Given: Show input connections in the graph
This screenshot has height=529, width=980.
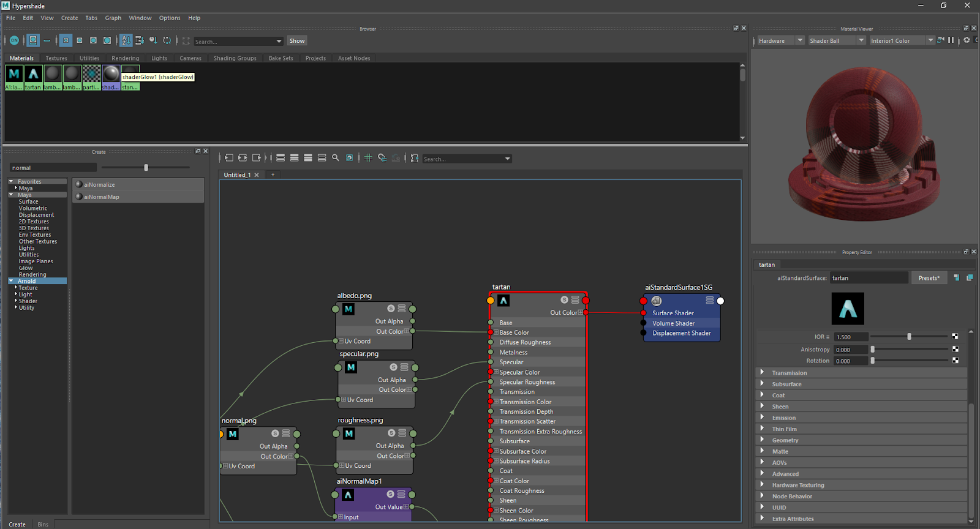Looking at the screenshot, I should tap(228, 158).
